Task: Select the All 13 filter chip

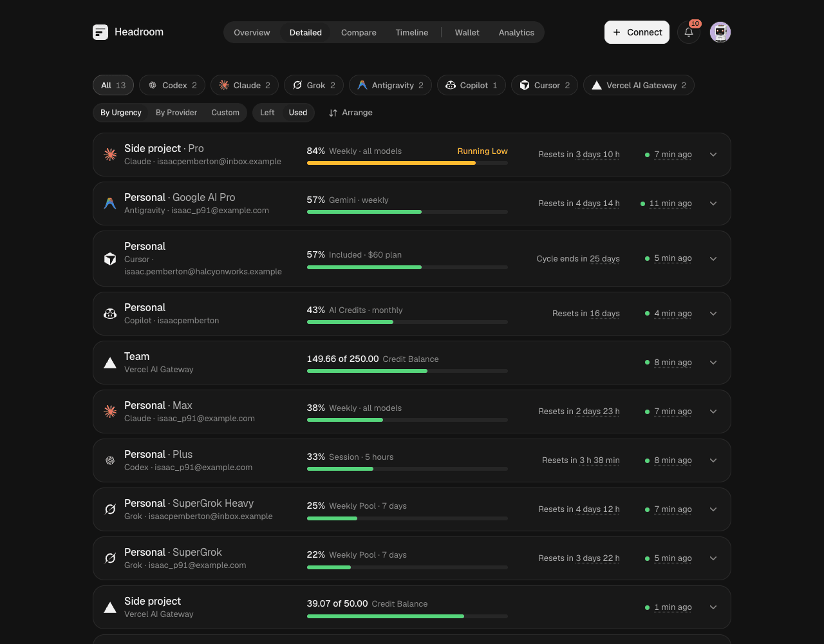Action: [x=113, y=85]
